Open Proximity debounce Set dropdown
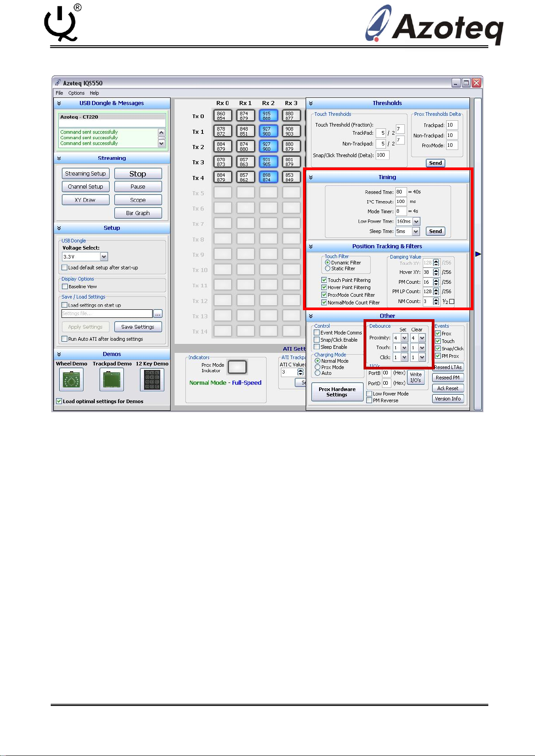Image resolution: width=535 pixels, height=756 pixels. coord(404,338)
